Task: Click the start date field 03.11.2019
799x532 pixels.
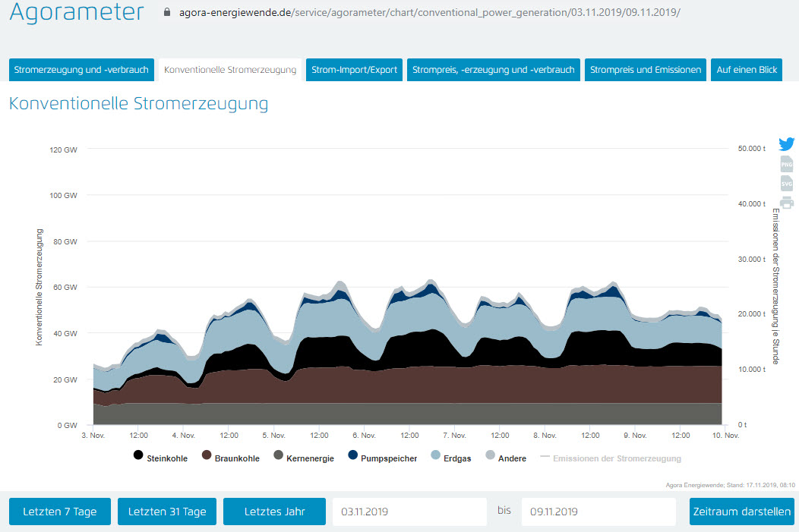Action: [409, 512]
